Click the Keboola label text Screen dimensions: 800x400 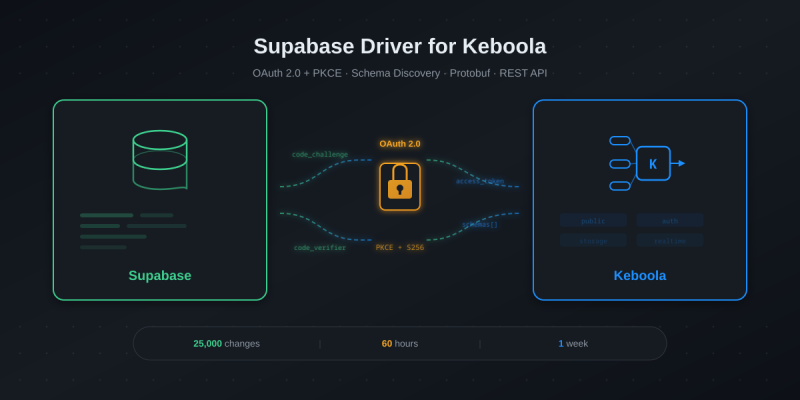coord(640,276)
